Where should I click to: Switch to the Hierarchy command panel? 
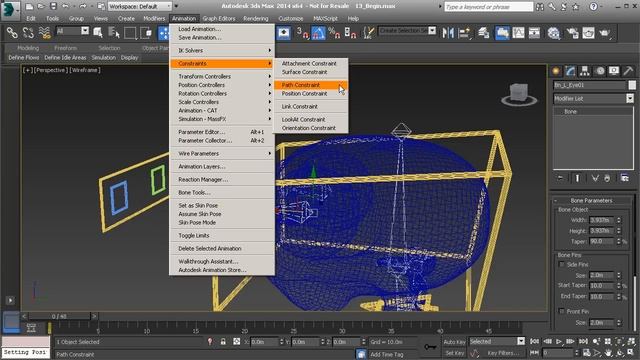tap(585, 71)
